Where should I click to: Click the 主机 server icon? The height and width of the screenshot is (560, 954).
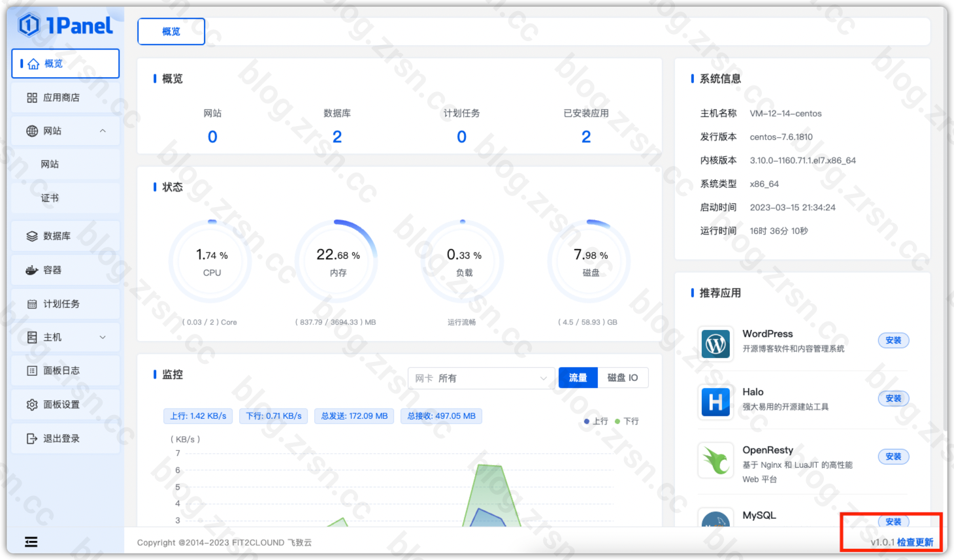click(x=32, y=337)
